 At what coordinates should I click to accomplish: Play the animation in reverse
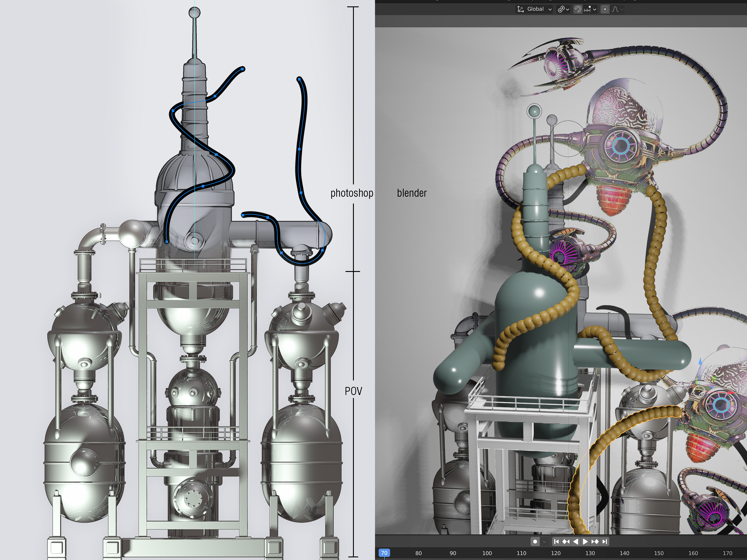tap(576, 541)
